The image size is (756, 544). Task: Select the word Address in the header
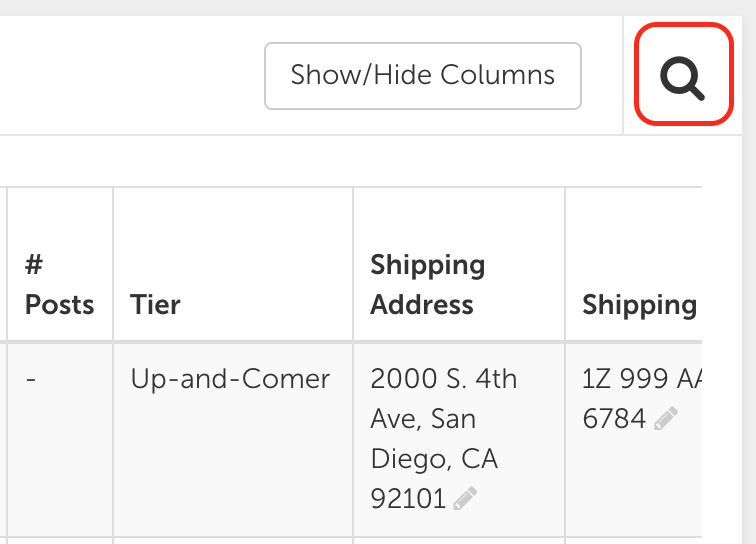pos(422,305)
